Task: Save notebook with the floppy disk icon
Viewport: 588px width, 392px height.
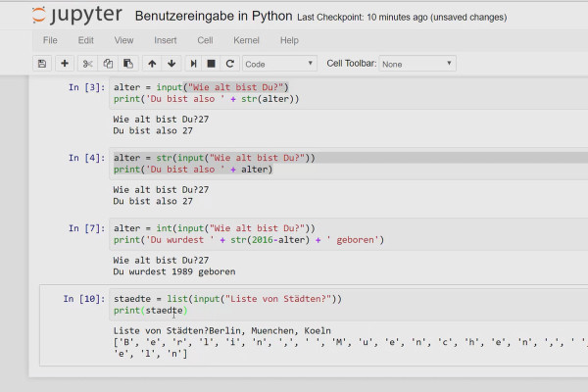Action: [42, 64]
